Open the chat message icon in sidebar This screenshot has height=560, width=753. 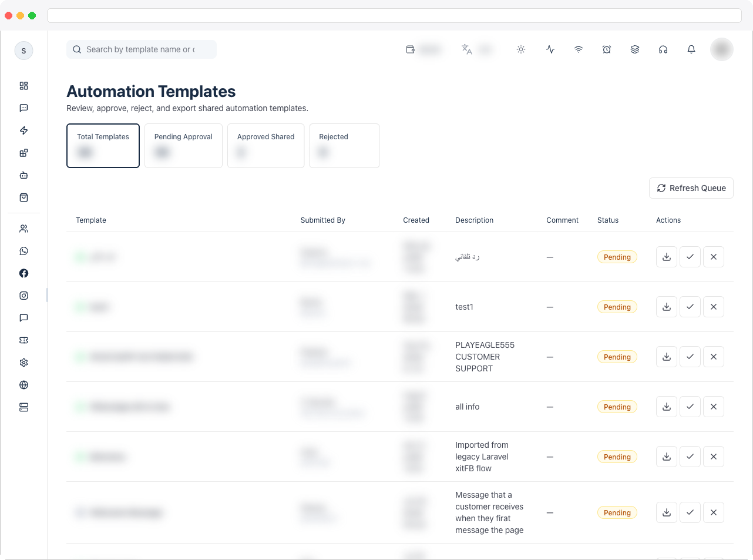[23, 108]
